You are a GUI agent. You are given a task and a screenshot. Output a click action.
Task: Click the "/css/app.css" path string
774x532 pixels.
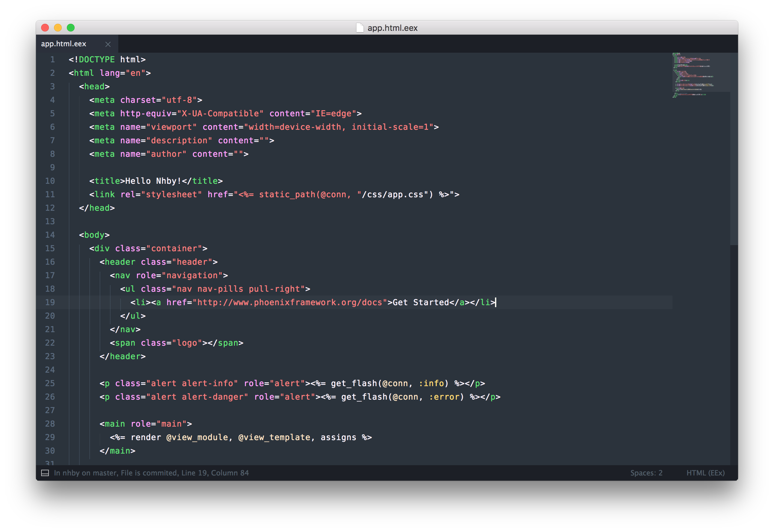(x=392, y=195)
